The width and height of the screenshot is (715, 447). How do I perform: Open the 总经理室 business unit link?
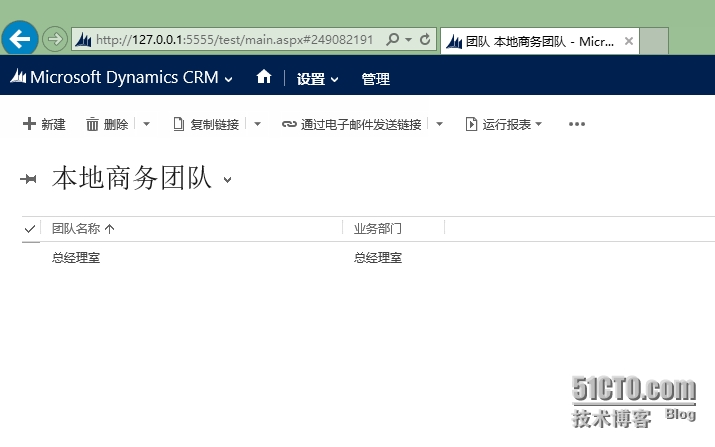coord(378,258)
